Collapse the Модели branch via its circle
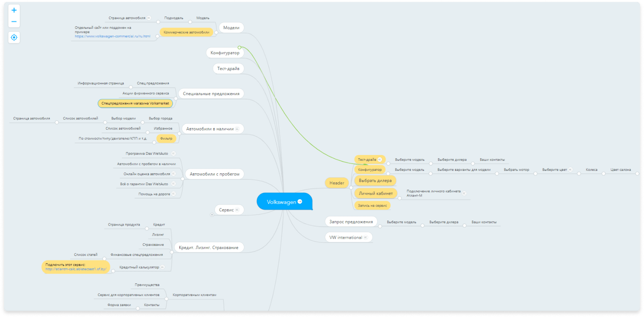Viewport: 644px width, 317px height. 216,32
